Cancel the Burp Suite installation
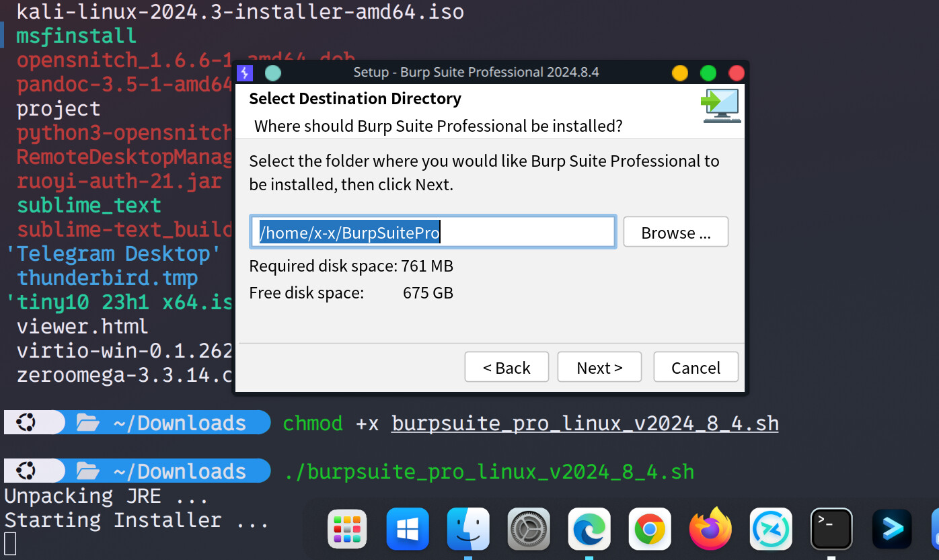The image size is (939, 560). 696,367
